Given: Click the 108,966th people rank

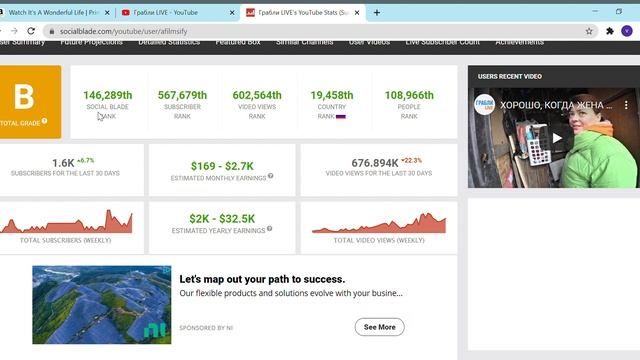Looking at the screenshot, I should pyautogui.click(x=409, y=95).
